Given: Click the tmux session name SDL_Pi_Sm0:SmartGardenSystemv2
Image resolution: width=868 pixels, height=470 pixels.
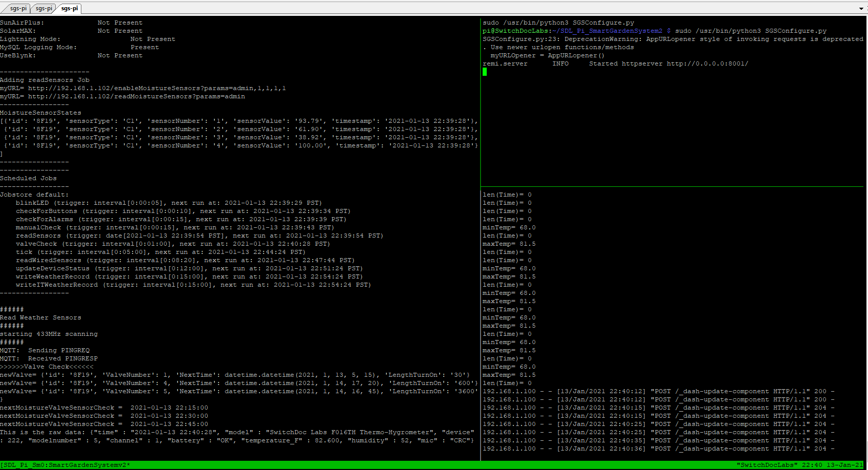Looking at the screenshot, I should (x=66, y=465).
